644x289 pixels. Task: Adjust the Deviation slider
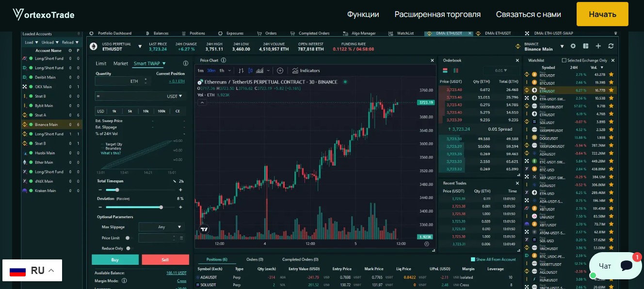(x=142, y=207)
